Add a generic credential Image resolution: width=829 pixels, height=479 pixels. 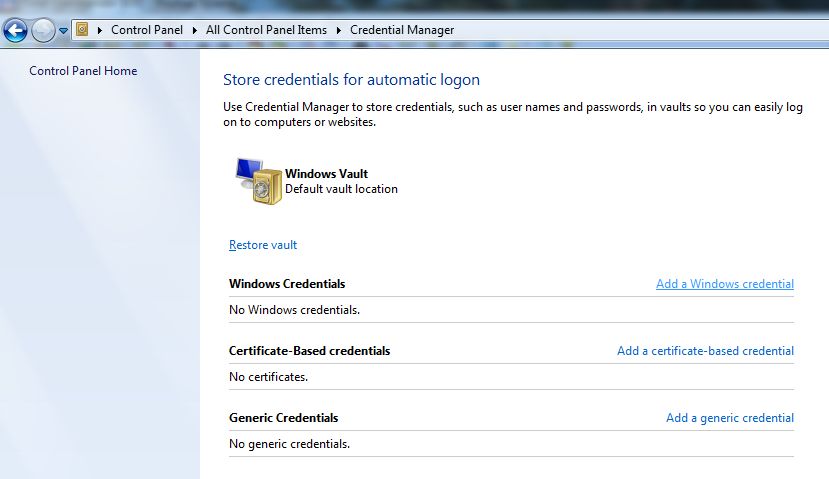pyautogui.click(x=730, y=418)
